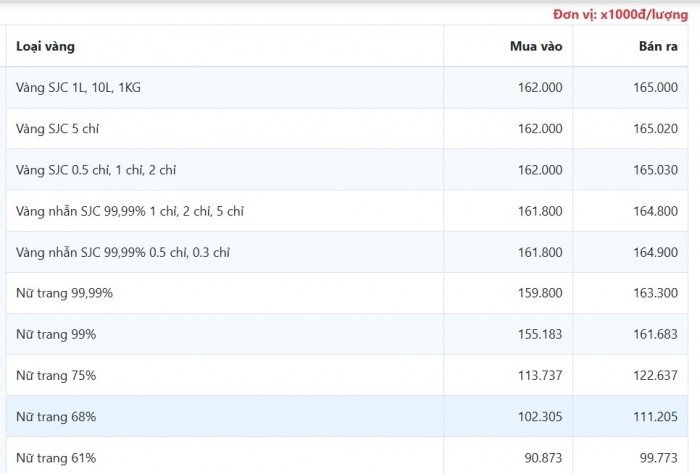Select the Nữ trang 99,99% row label
700x474 pixels.
[x=64, y=293]
